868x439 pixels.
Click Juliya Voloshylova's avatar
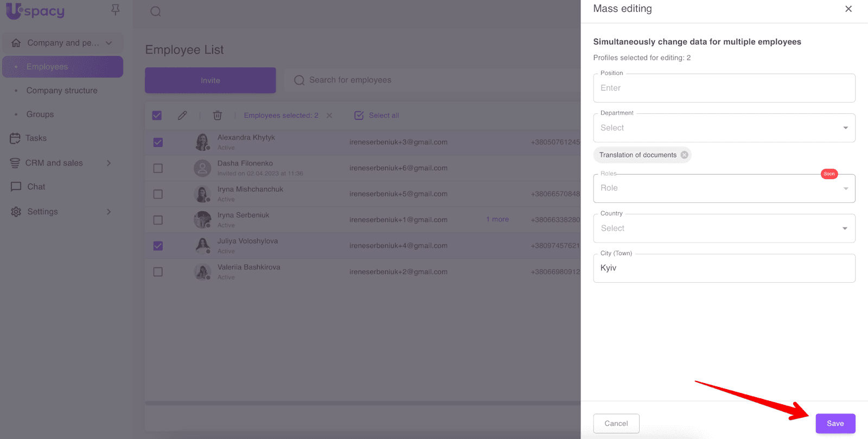pyautogui.click(x=202, y=246)
